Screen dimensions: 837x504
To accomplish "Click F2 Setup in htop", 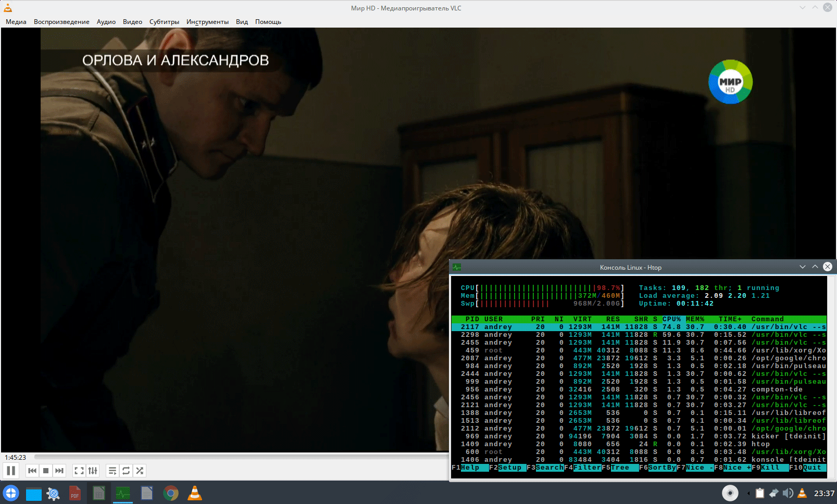I will click(x=508, y=468).
